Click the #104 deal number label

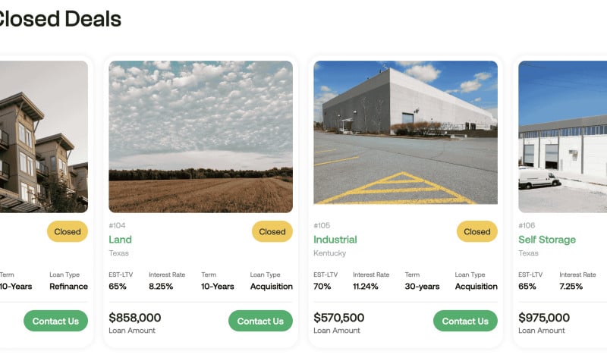[x=117, y=225]
